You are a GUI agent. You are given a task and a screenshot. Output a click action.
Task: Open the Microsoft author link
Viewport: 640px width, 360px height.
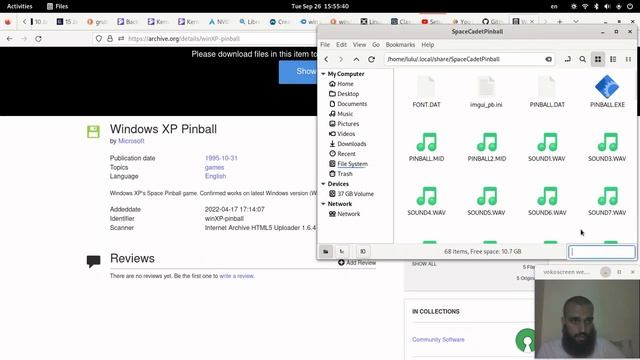[x=131, y=141]
